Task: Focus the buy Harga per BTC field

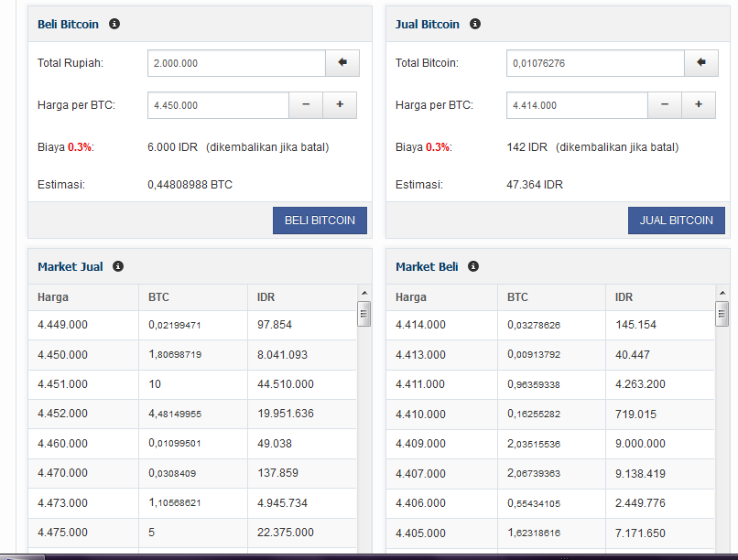Action: pyautogui.click(x=218, y=105)
